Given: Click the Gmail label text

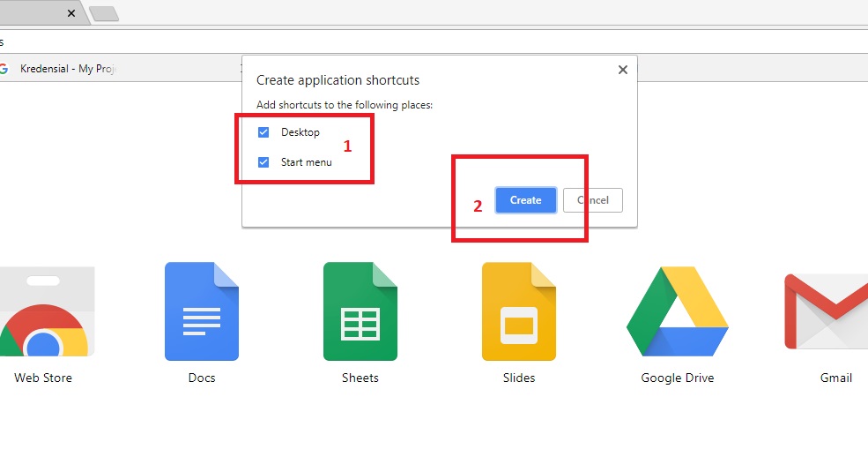Looking at the screenshot, I should (836, 378).
